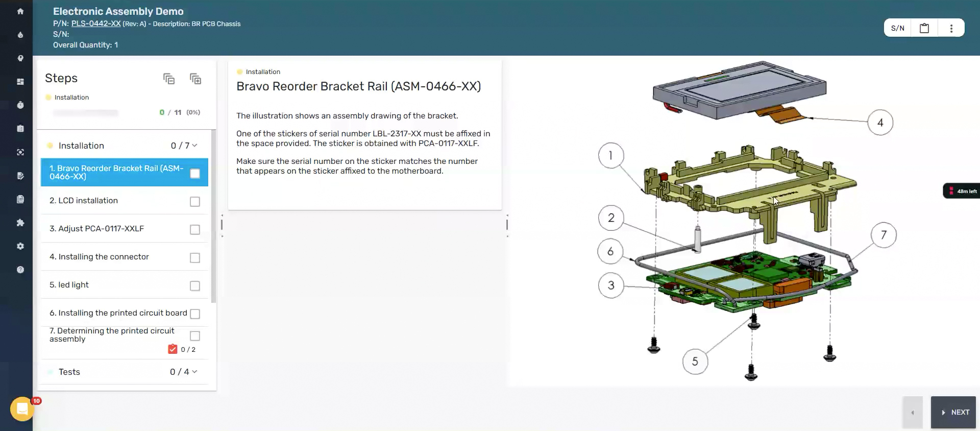
Task: Open the clipboard icon in top bar
Action: (924, 28)
